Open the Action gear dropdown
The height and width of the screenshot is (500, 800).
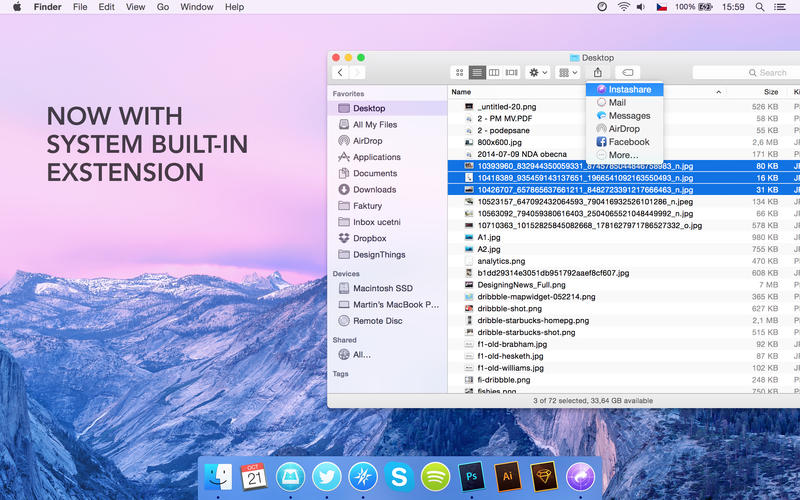point(538,73)
